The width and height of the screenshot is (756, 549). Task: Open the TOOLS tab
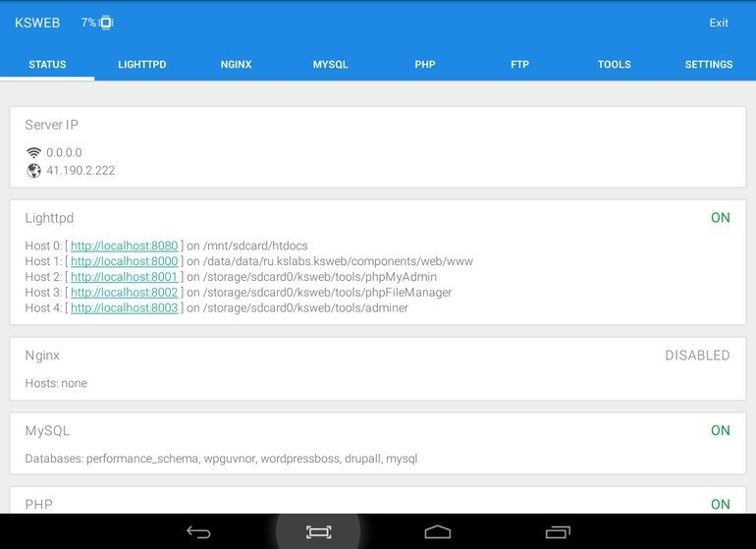pos(615,64)
